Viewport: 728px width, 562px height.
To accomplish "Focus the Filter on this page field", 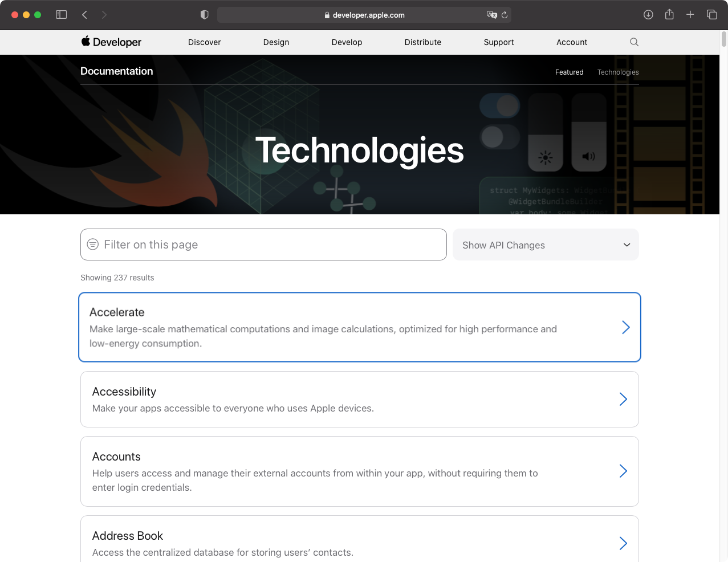I will click(x=263, y=245).
